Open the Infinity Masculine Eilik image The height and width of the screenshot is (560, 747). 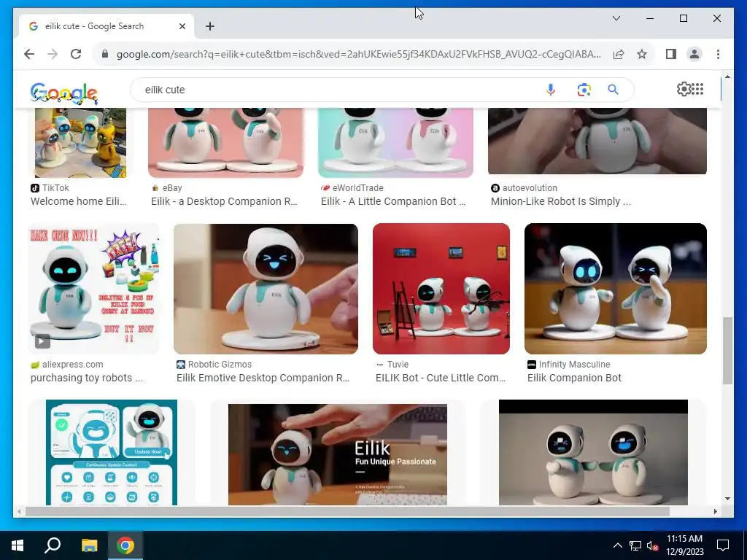click(x=616, y=289)
